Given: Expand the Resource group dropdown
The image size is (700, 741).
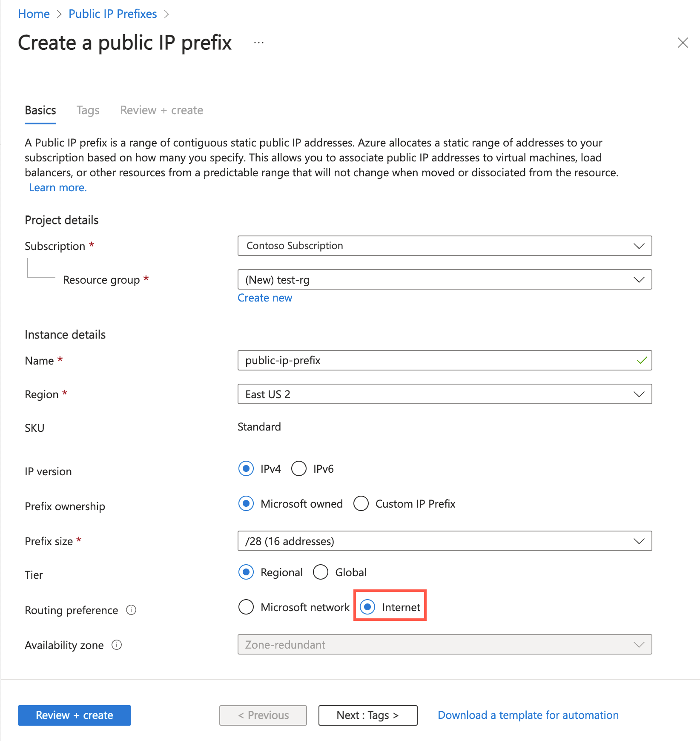Looking at the screenshot, I should (x=445, y=280).
